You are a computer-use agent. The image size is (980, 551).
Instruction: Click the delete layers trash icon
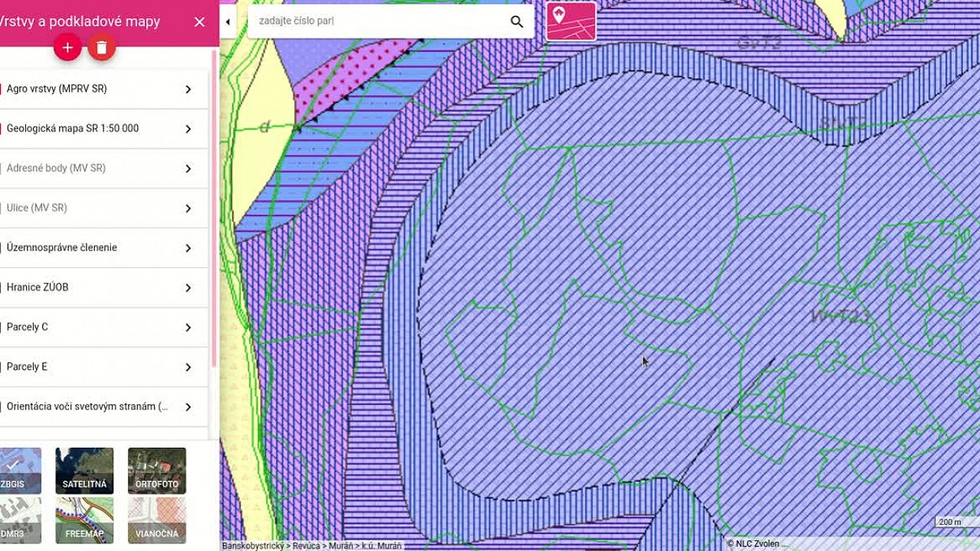click(x=100, y=47)
